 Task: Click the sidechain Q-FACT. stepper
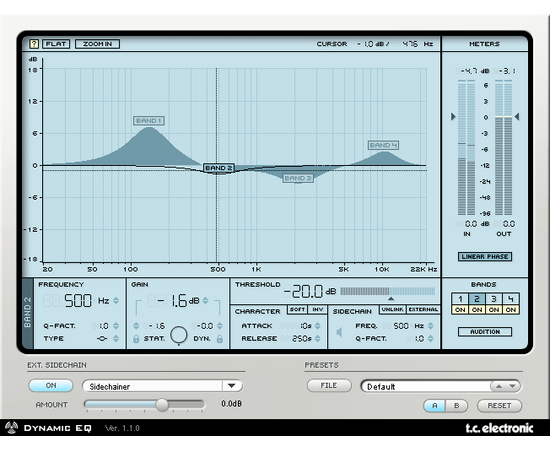pos(431,339)
